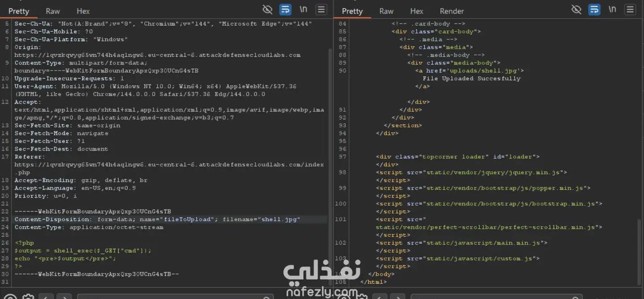Toggle \n show newlines button in response pane
The height and width of the screenshot is (299, 644).
coord(612,9)
